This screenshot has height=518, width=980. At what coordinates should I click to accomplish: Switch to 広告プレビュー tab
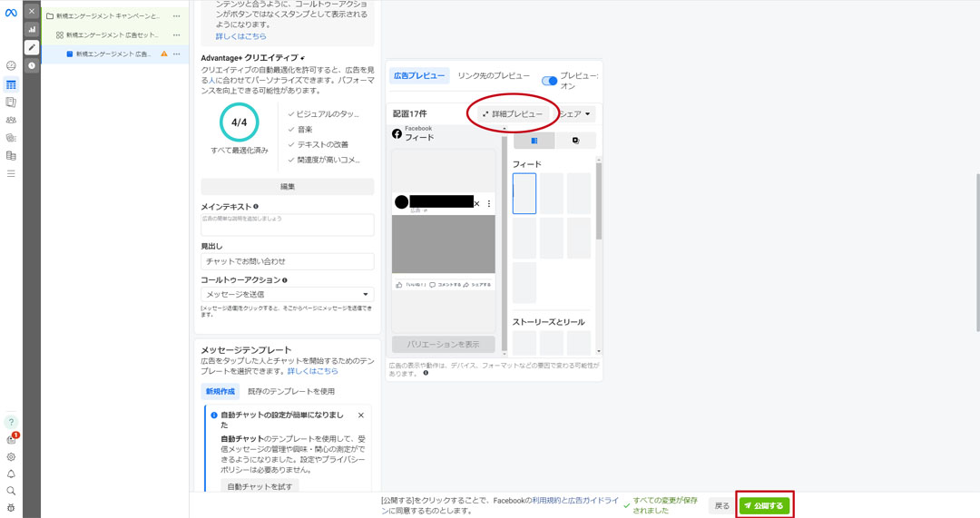click(419, 75)
